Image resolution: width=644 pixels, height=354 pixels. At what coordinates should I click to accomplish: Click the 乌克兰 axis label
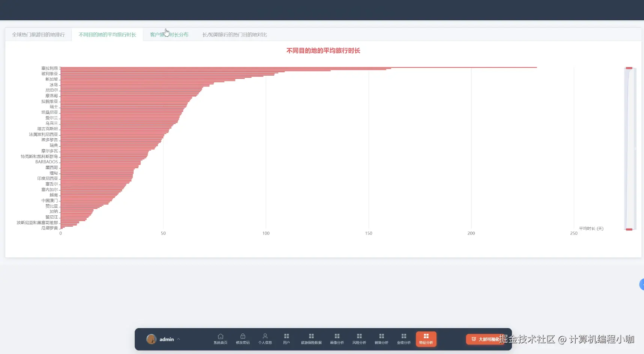tap(52, 123)
